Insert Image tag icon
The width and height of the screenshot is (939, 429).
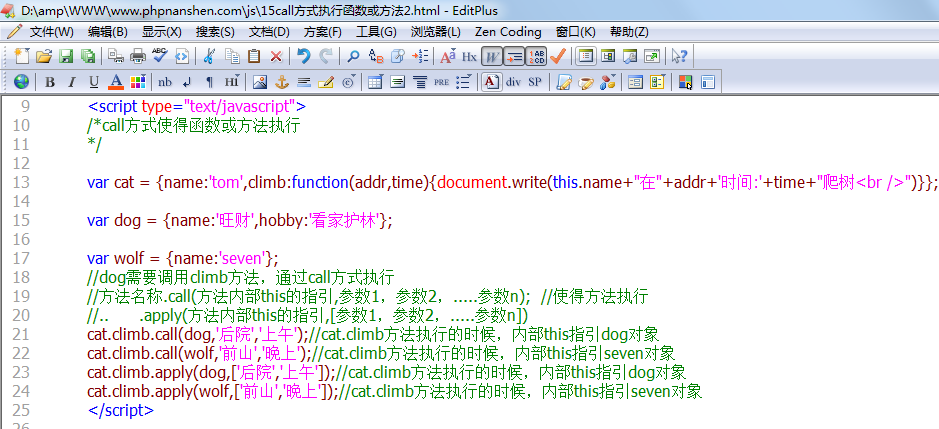click(259, 82)
